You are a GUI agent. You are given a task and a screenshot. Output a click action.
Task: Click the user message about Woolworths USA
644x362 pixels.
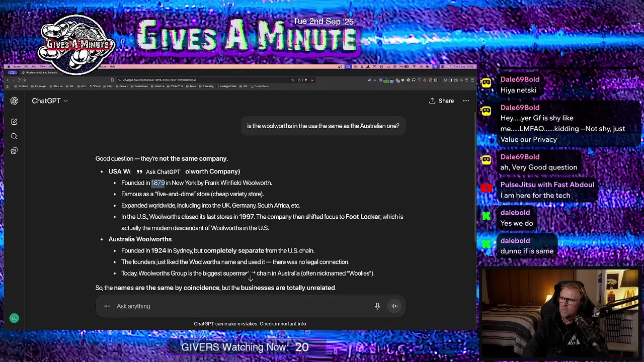click(x=323, y=126)
